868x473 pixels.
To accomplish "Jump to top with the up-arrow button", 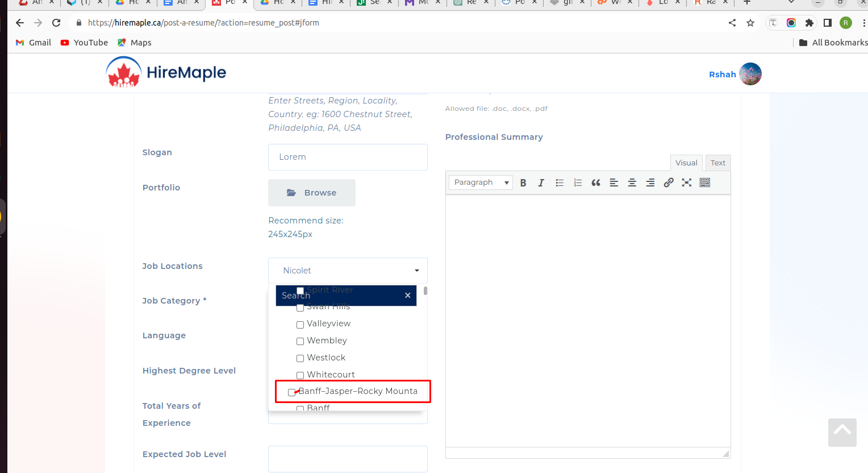I will click(842, 432).
